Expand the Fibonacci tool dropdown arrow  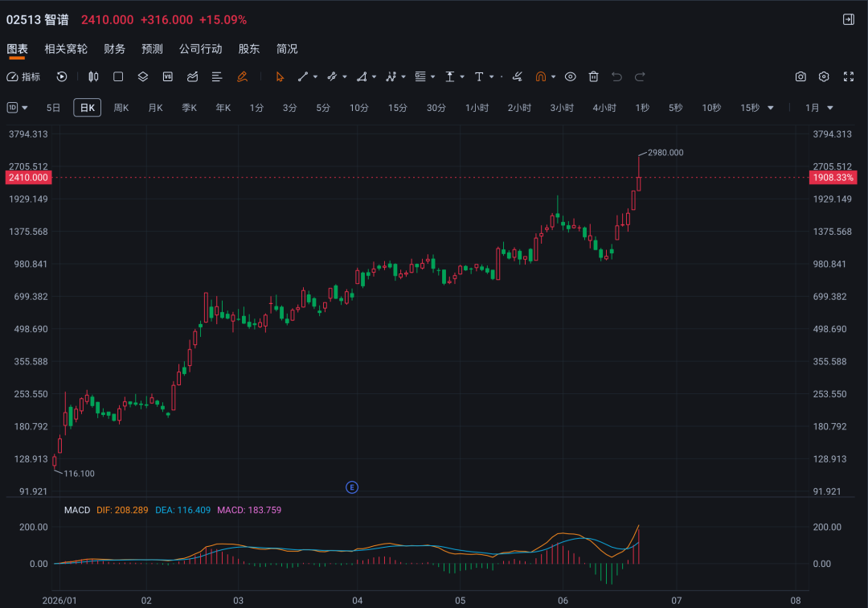coord(433,77)
